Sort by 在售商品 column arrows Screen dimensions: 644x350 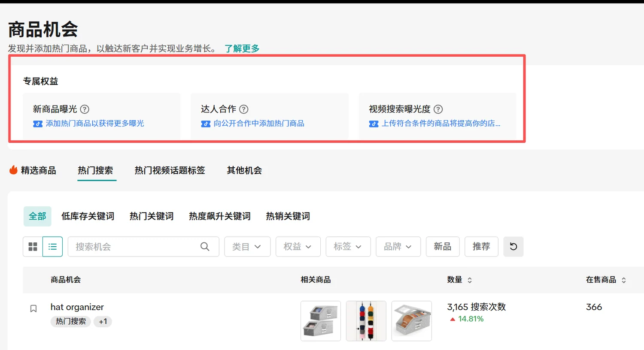coord(624,280)
